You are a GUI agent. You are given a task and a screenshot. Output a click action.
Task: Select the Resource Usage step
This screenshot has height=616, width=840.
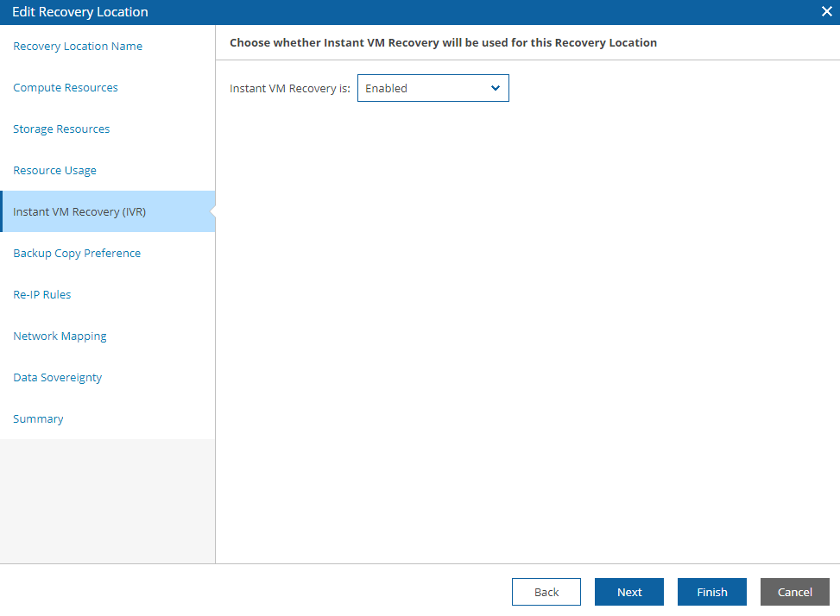[54, 170]
